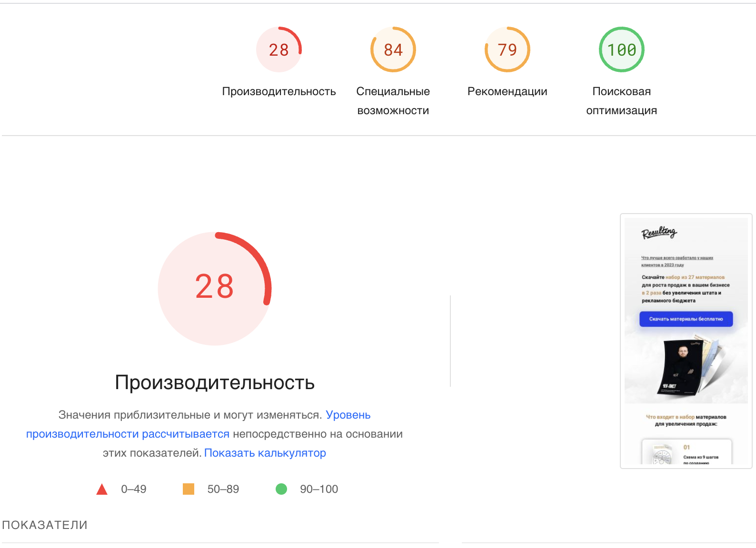Viewport: 756px width, 548px height.
Task: Click the orange square legend icon for 50–89
Action: click(189, 489)
